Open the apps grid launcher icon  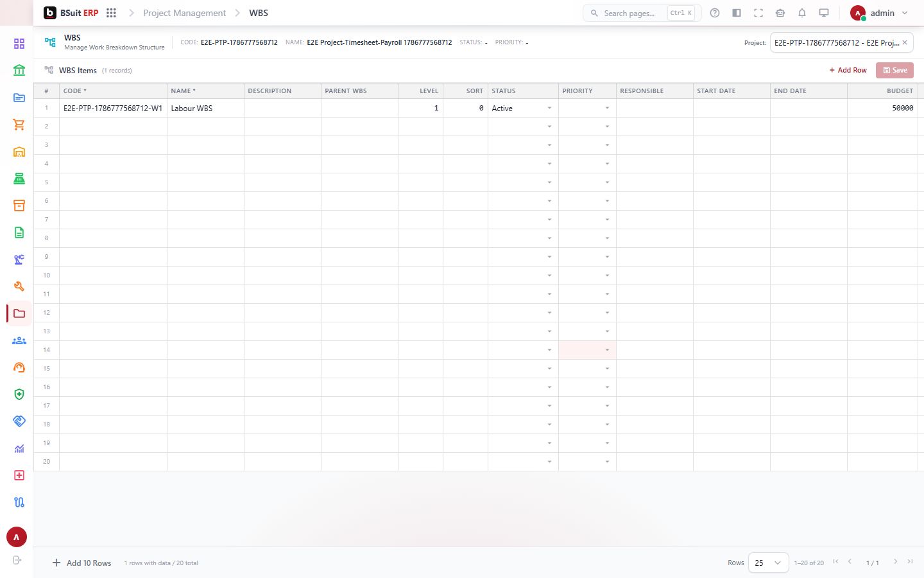point(111,13)
